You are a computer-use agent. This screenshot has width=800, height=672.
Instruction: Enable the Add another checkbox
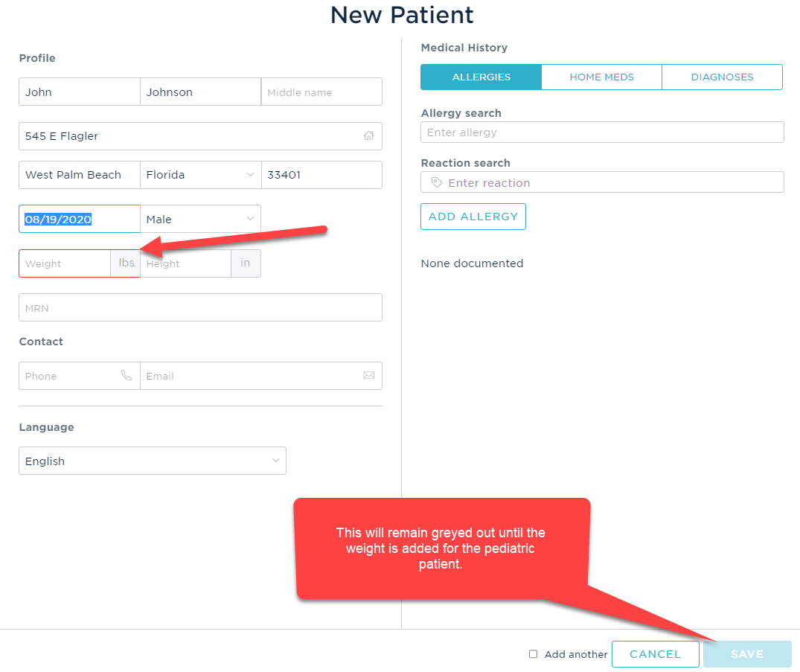click(x=533, y=654)
